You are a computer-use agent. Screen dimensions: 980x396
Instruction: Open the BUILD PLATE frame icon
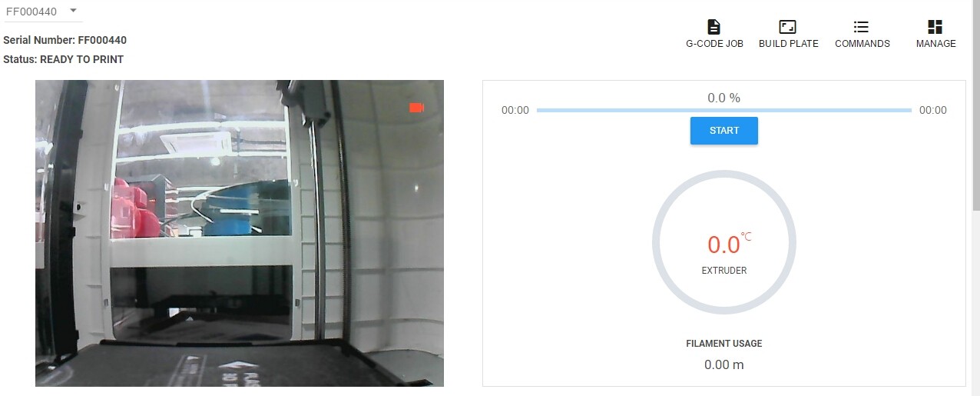787,27
